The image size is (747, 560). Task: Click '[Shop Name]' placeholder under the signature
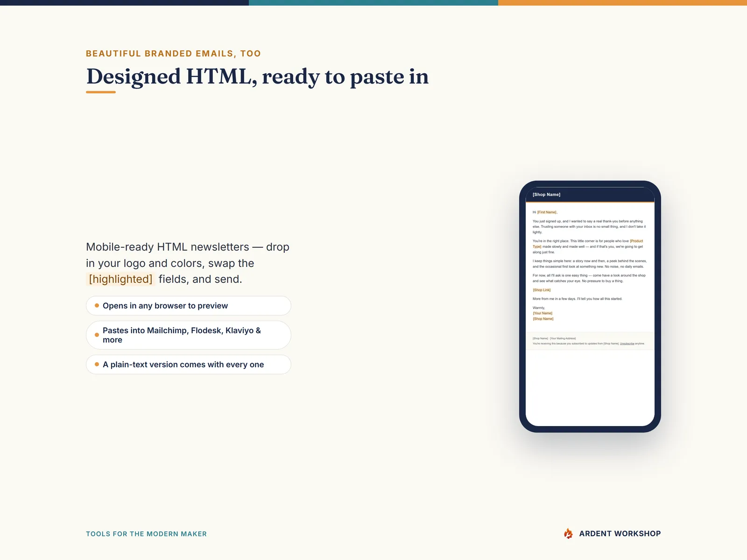point(543,319)
